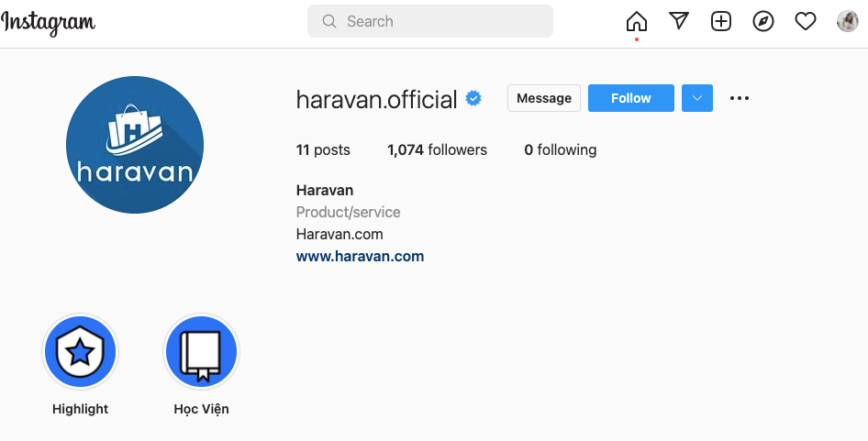The height and width of the screenshot is (441, 868).
Task: Click the new post plus icon
Action: click(721, 21)
